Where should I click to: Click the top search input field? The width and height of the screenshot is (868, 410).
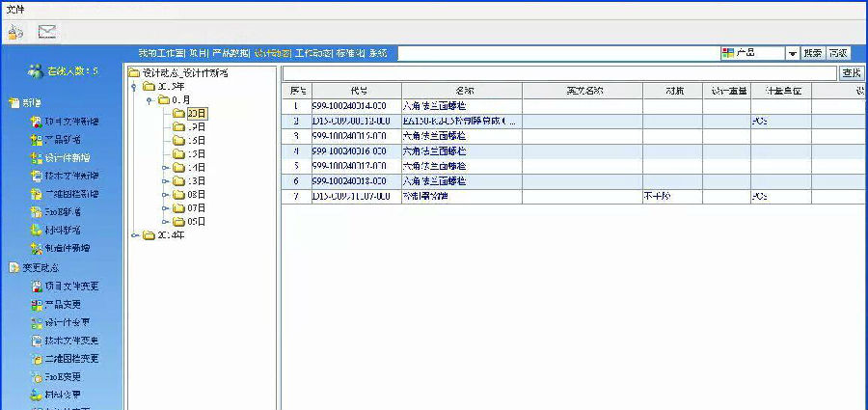(x=557, y=54)
